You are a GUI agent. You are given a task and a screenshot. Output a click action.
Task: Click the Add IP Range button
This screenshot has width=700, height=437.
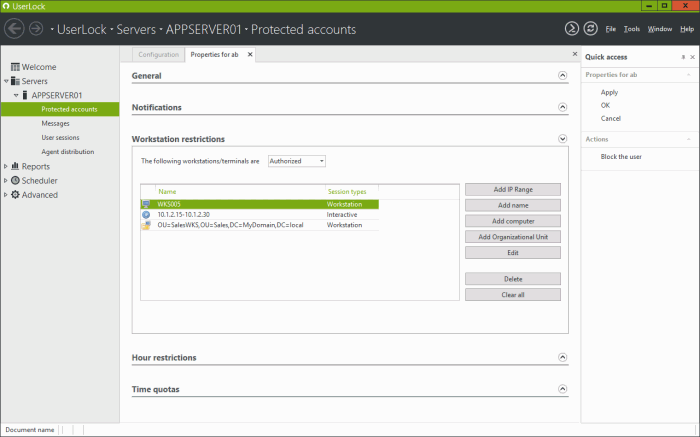pos(512,189)
